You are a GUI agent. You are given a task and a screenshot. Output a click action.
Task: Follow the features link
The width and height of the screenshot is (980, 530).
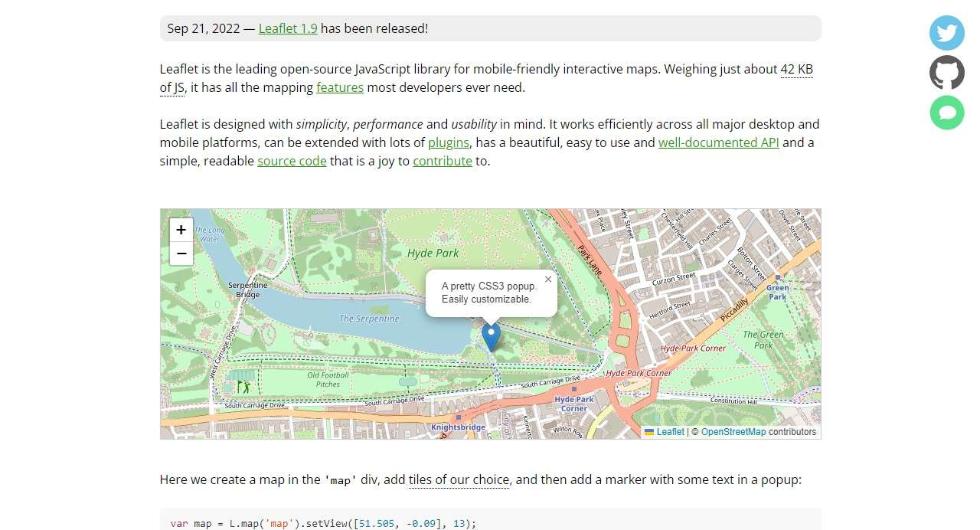click(x=340, y=87)
